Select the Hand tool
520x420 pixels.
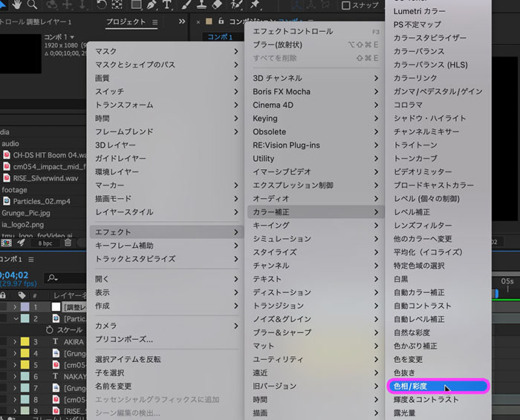(16, 4)
